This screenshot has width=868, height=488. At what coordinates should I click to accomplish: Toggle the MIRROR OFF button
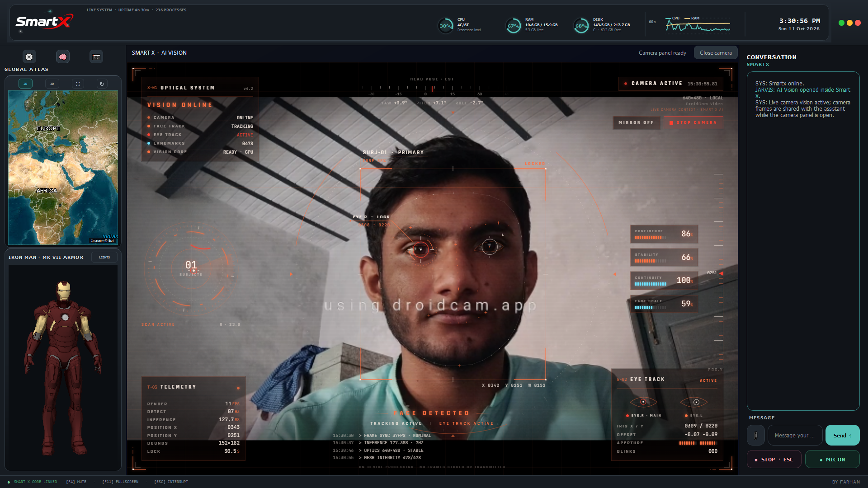tap(636, 122)
